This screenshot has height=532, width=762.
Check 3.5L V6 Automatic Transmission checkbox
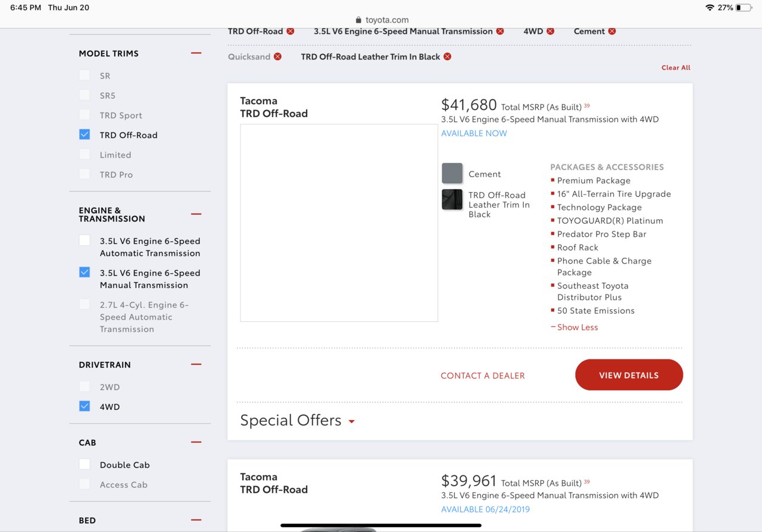click(85, 240)
